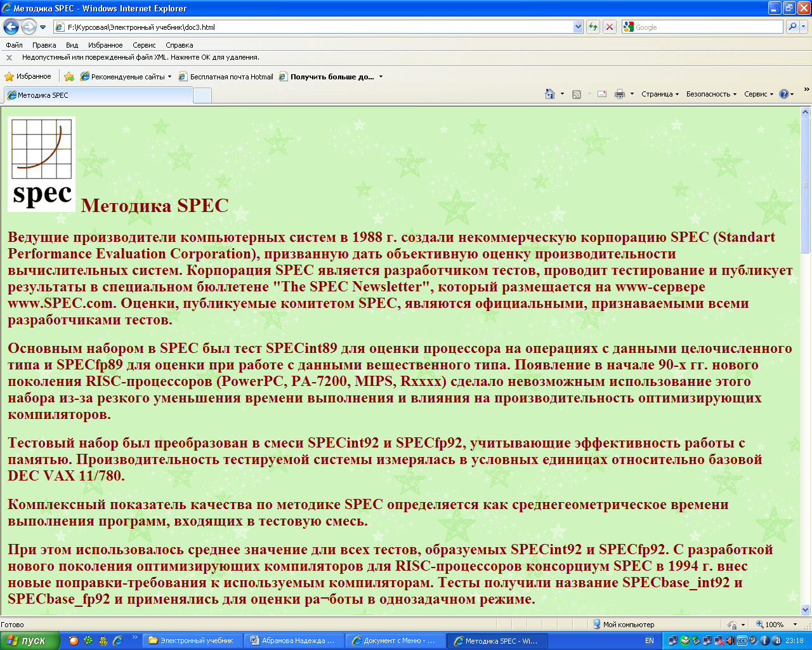This screenshot has height=650, width=812.
Task: Switch to Методика SPEC taskbar button
Action: [x=498, y=641]
